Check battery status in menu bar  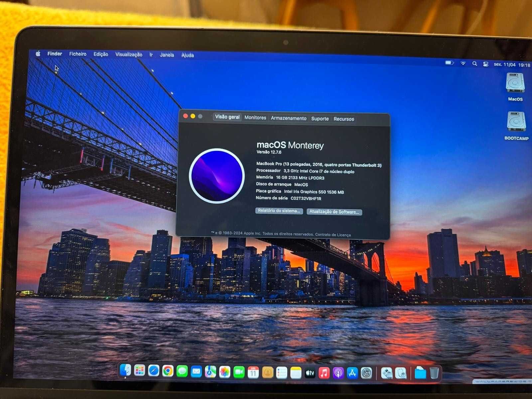tap(449, 63)
